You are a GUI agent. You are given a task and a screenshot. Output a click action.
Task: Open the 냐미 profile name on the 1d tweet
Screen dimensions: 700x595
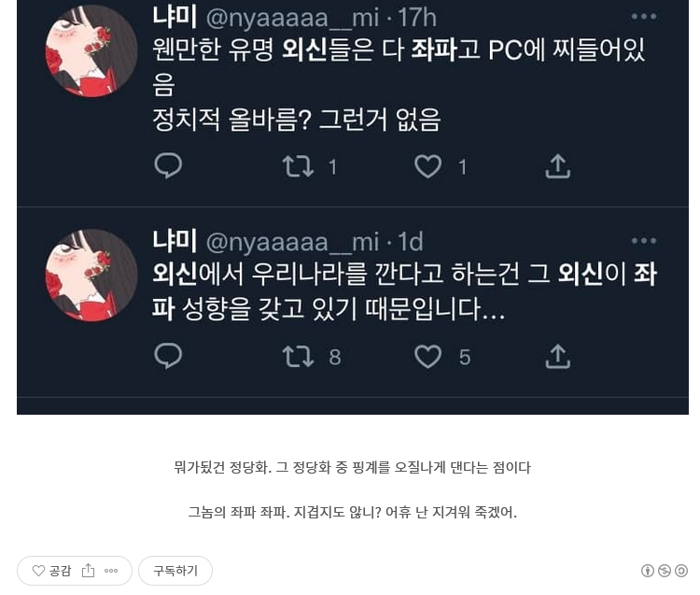[175, 240]
